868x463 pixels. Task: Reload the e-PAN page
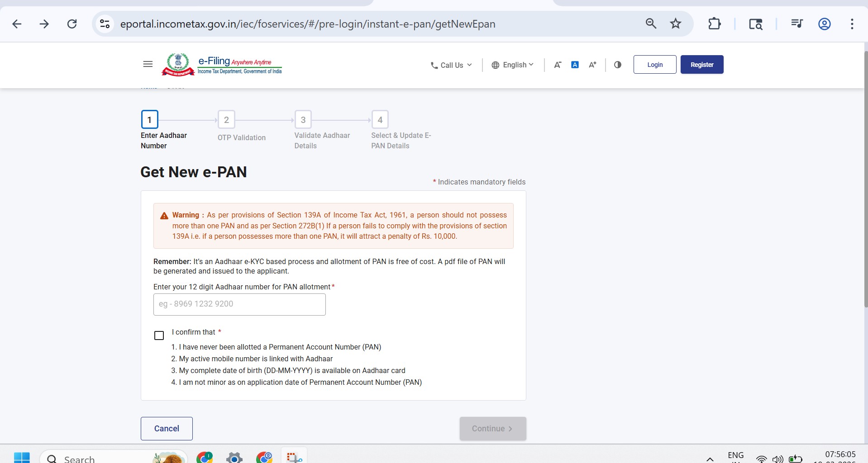tap(72, 24)
